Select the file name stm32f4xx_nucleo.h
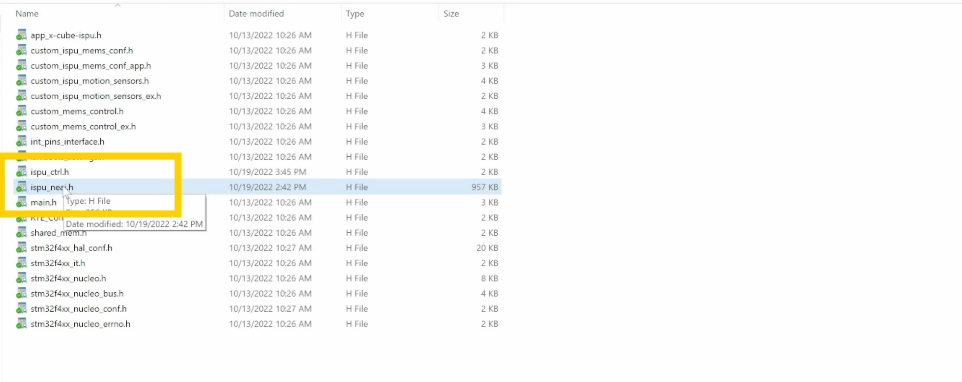The image size is (962, 382). pos(69,278)
